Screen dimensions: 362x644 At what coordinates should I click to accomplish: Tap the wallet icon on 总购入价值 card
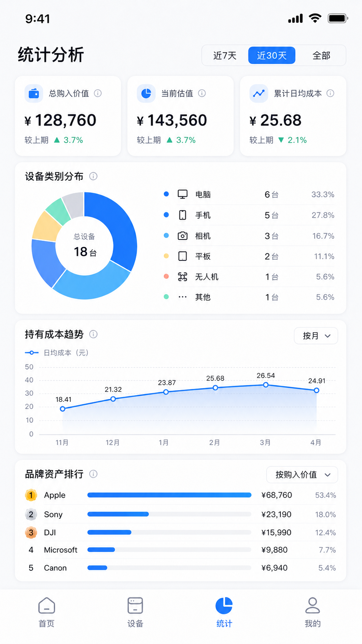pyautogui.click(x=34, y=93)
